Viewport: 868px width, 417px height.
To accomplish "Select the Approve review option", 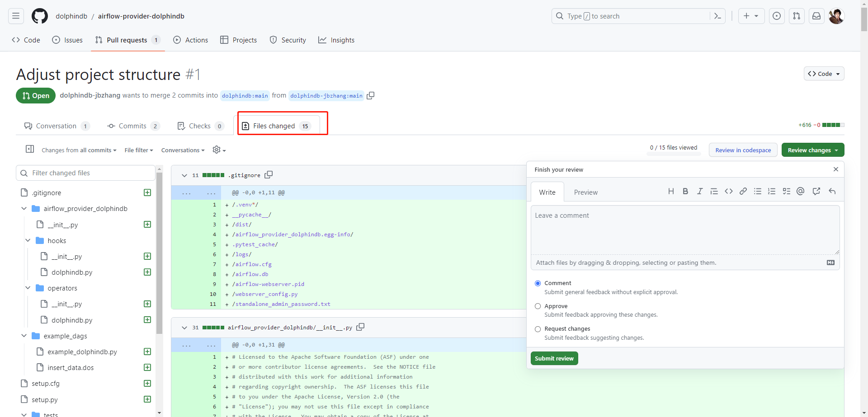I will pos(538,306).
